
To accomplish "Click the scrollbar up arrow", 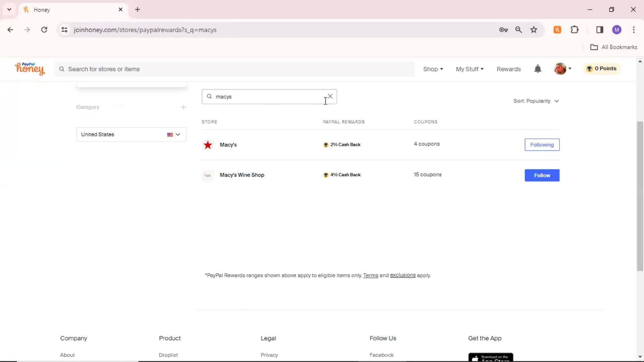I will click(x=640, y=61).
